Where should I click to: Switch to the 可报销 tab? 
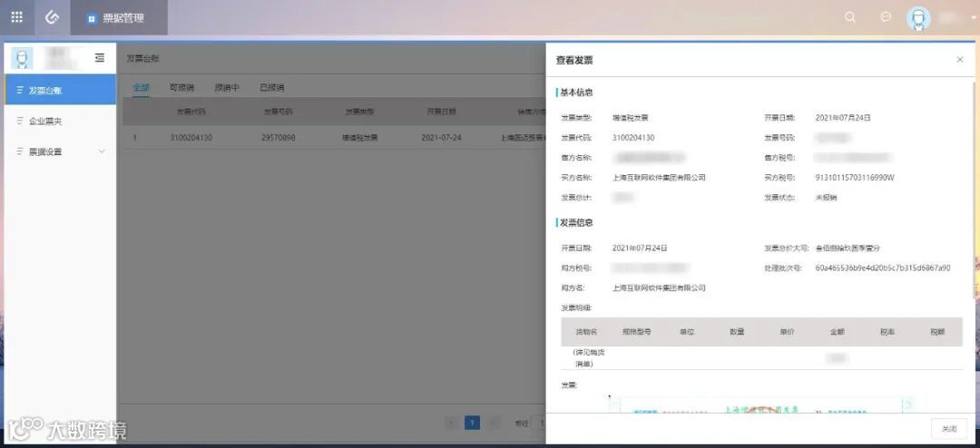[181, 87]
